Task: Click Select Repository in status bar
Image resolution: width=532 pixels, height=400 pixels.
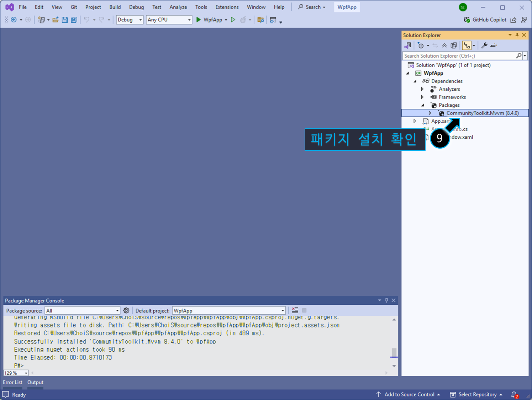Action: pyautogui.click(x=476, y=395)
